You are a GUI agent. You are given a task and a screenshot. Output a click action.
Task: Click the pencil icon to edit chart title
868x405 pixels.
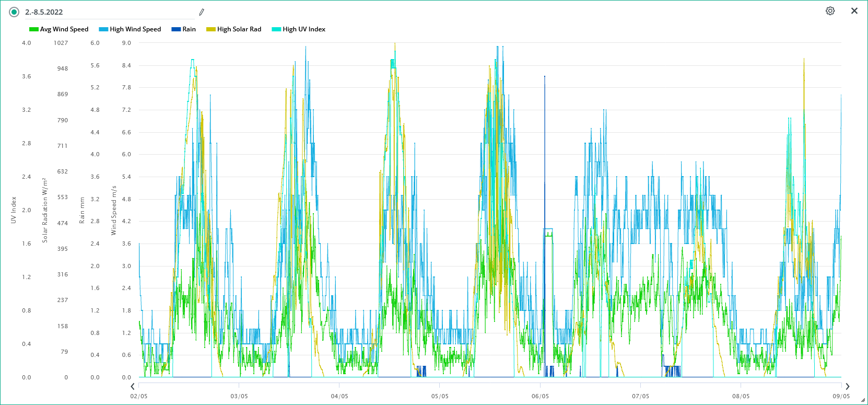202,12
